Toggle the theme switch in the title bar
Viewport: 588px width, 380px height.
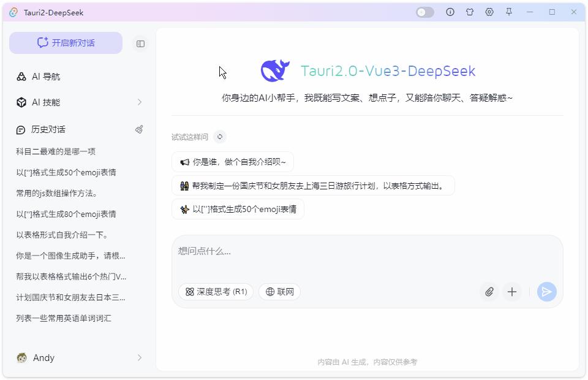[424, 12]
